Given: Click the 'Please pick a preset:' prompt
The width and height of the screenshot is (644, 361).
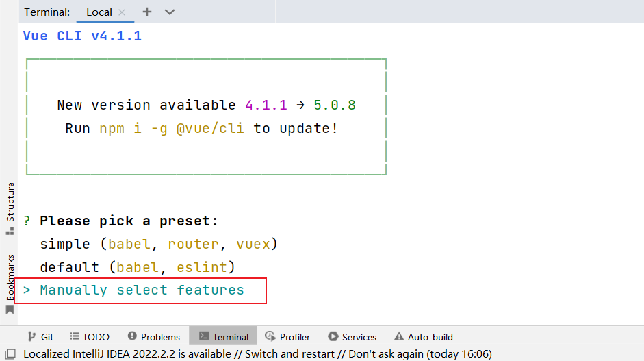Looking at the screenshot, I should pyautogui.click(x=129, y=221).
